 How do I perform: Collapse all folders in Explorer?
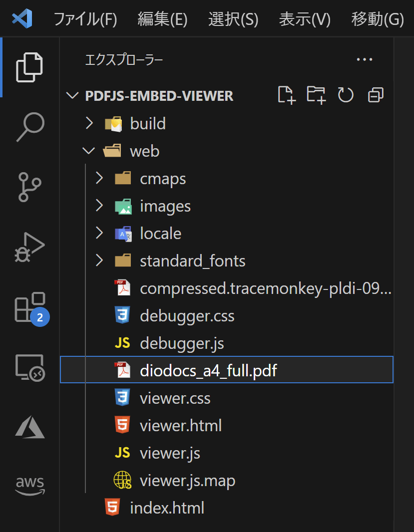(x=375, y=95)
